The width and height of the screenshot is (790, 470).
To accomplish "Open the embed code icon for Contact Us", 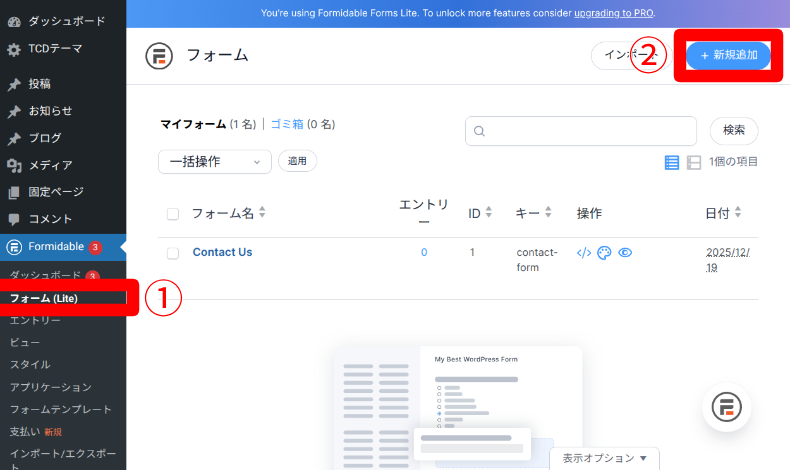I will 584,253.
